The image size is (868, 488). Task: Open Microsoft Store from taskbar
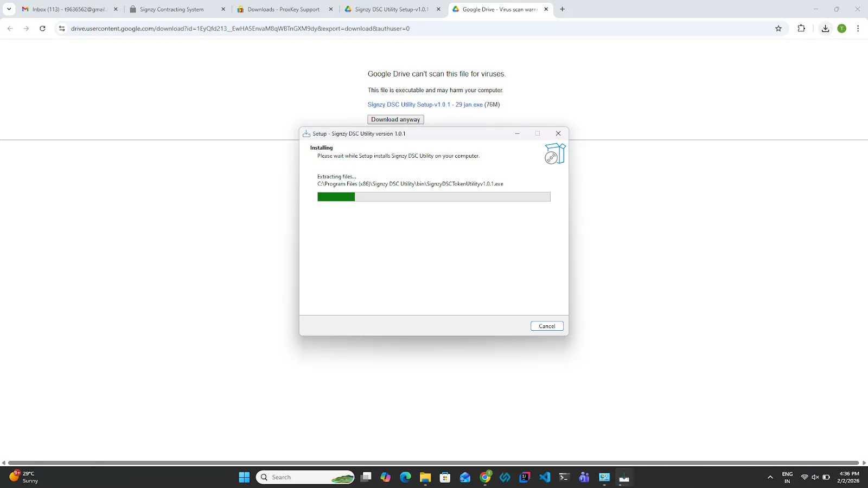click(445, 477)
